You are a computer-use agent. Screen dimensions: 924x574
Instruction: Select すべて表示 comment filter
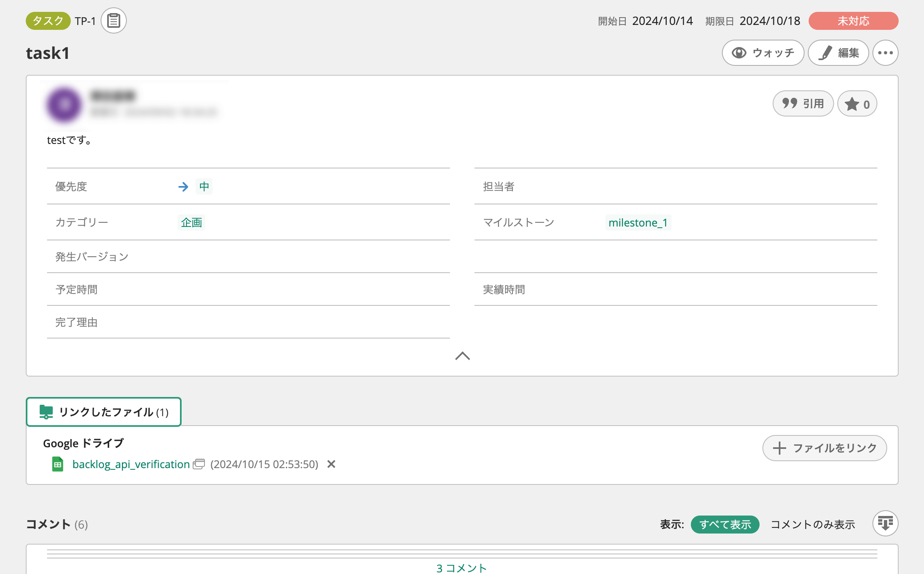point(725,525)
